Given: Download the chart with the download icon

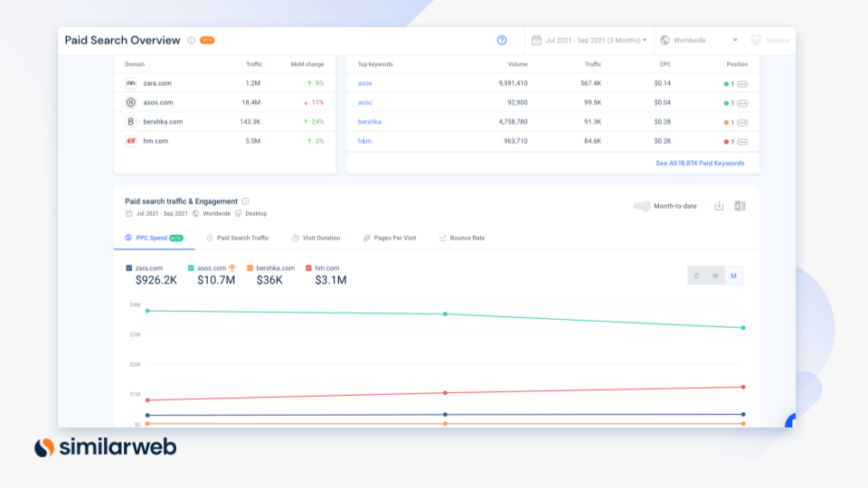Looking at the screenshot, I should tap(719, 206).
